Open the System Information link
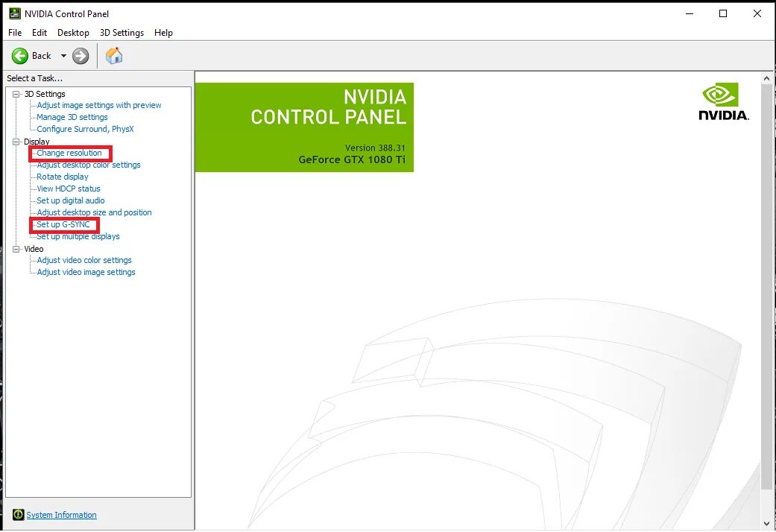 [61, 515]
